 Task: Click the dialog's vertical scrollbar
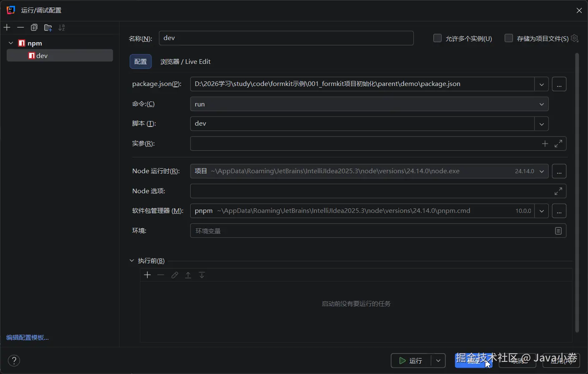pyautogui.click(x=577, y=192)
